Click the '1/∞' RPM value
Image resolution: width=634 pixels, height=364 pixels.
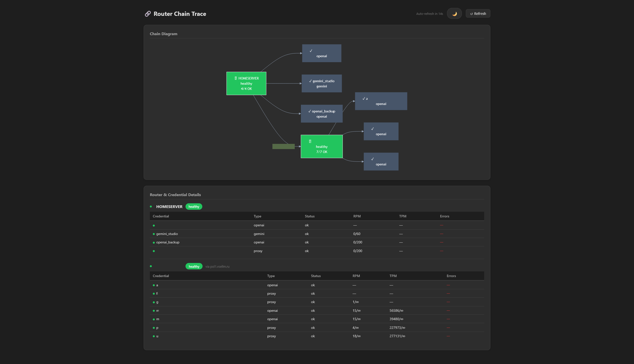(x=355, y=302)
